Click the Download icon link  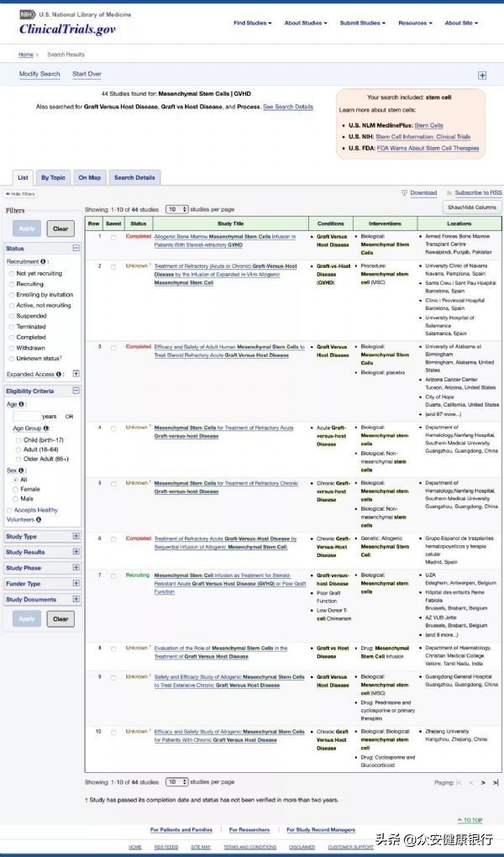419,193
